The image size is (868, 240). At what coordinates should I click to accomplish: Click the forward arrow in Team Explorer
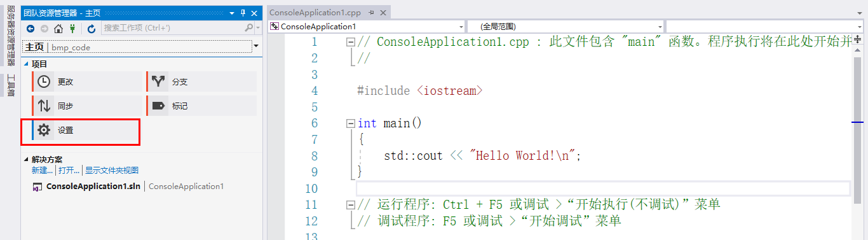tap(44, 29)
